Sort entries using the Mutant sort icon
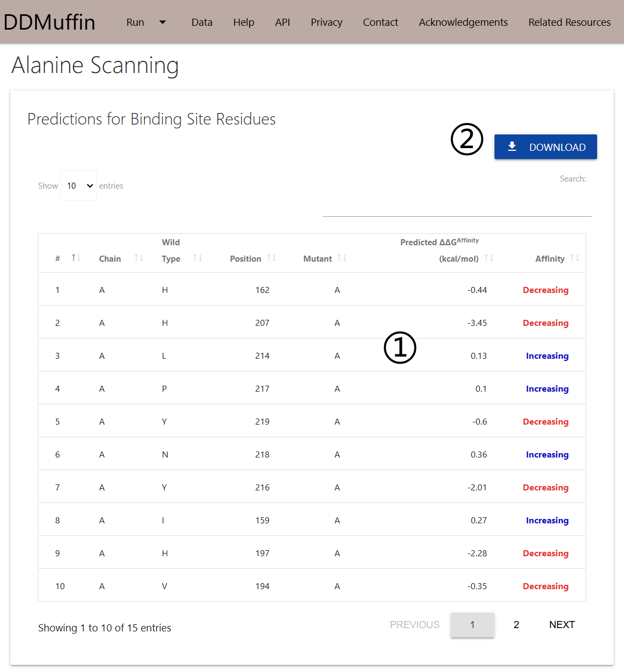This screenshot has height=672, width=624. [x=342, y=257]
